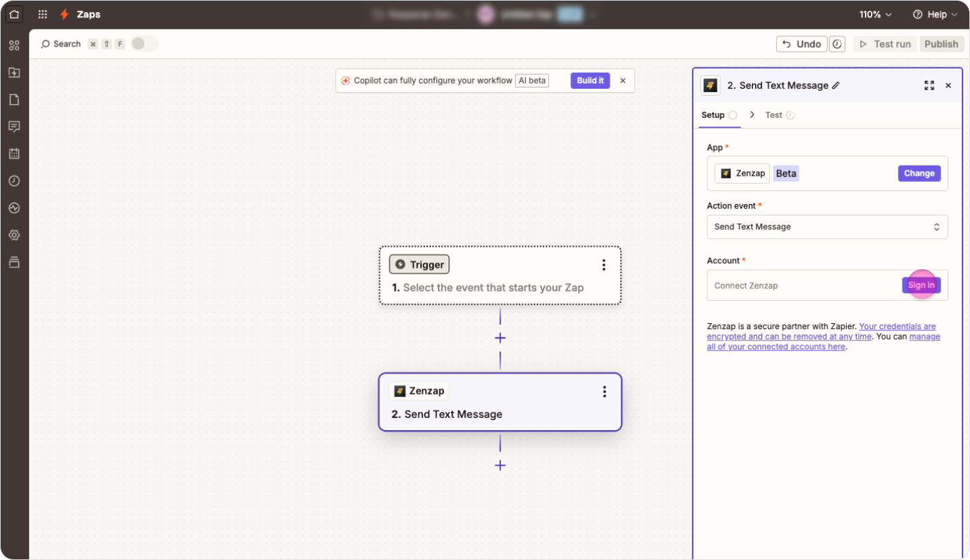Open the apps grid launcher icon
Image resolution: width=970 pixels, height=560 pixels.
coord(42,14)
